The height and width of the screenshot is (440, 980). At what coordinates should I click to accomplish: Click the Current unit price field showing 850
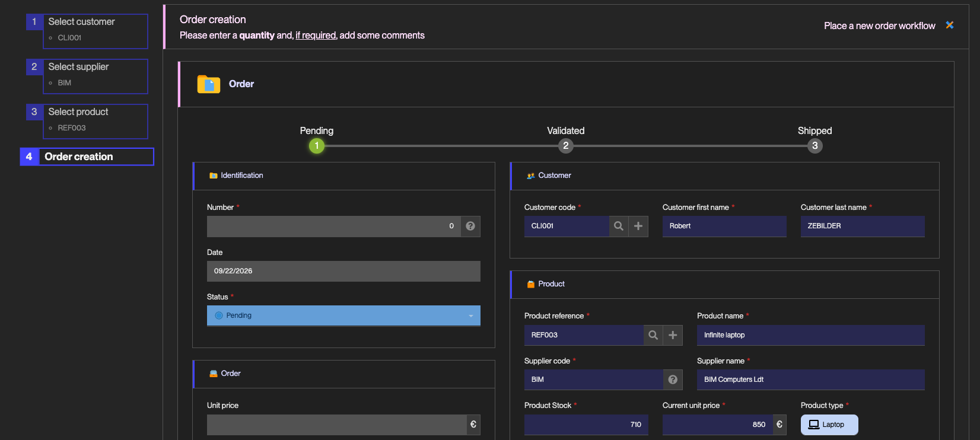click(717, 425)
